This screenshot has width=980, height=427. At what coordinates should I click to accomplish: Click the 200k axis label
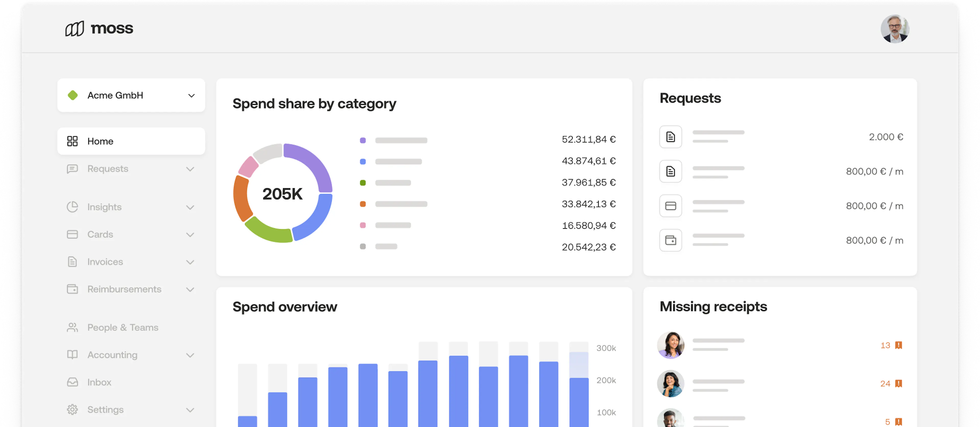pyautogui.click(x=606, y=381)
